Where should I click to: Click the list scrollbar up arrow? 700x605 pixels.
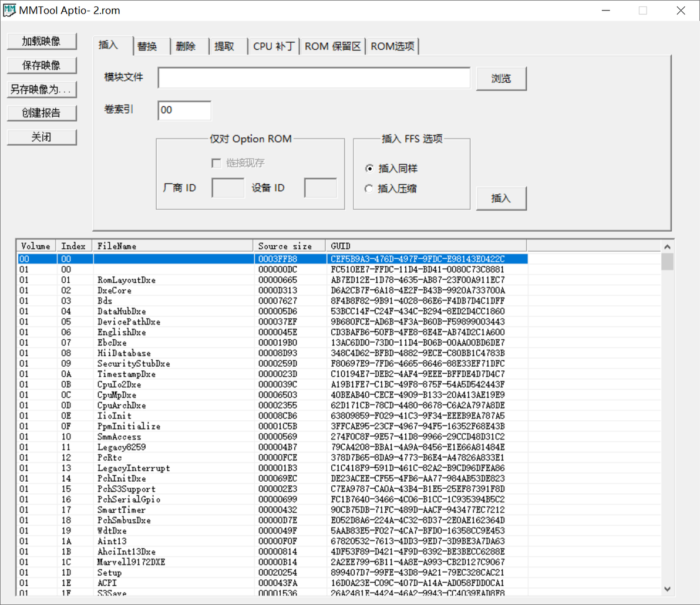click(668, 246)
